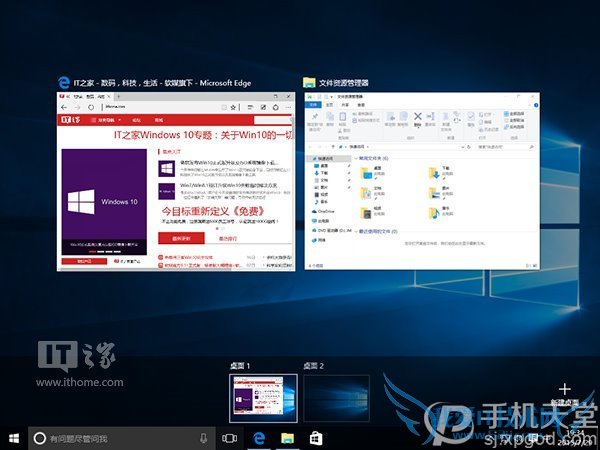The width and height of the screenshot is (600, 450).
Task: Click the site search field on red bar
Action: tap(272, 120)
